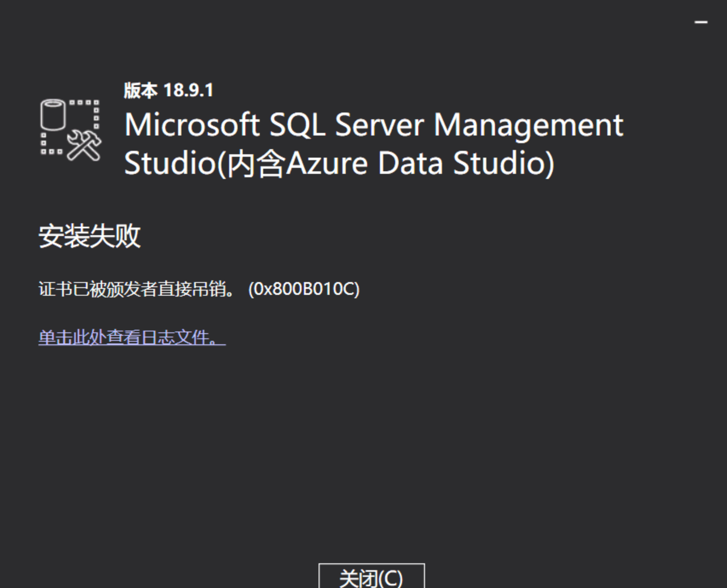Select the error code (0x800B010C) text
This screenshot has width=727, height=588.
(x=304, y=289)
